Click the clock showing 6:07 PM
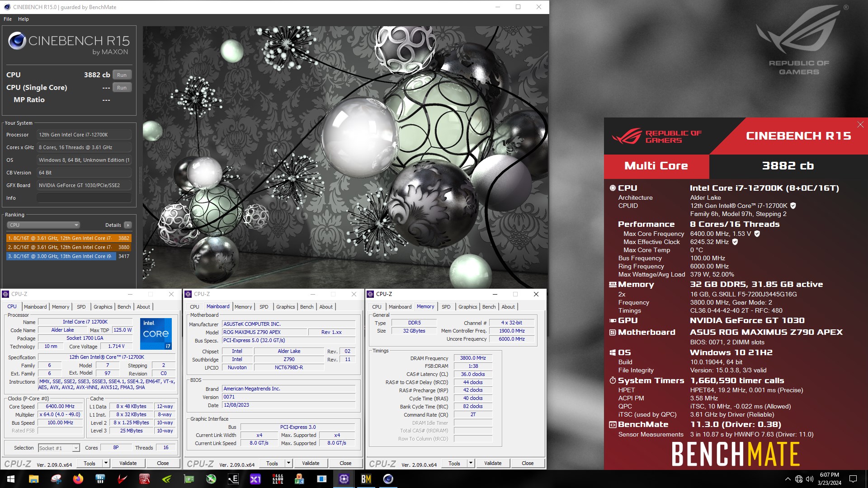The image size is (868, 488). coord(829,475)
